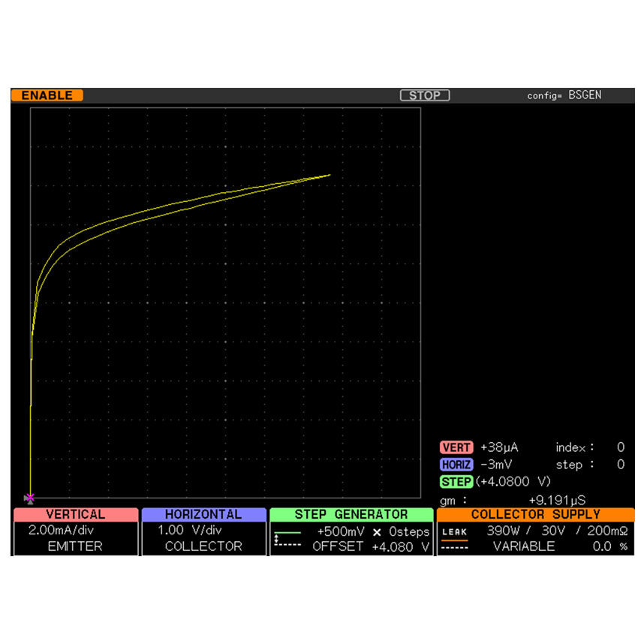
Task: Click the magenta cursor marker at graph origin
Action: (x=29, y=498)
